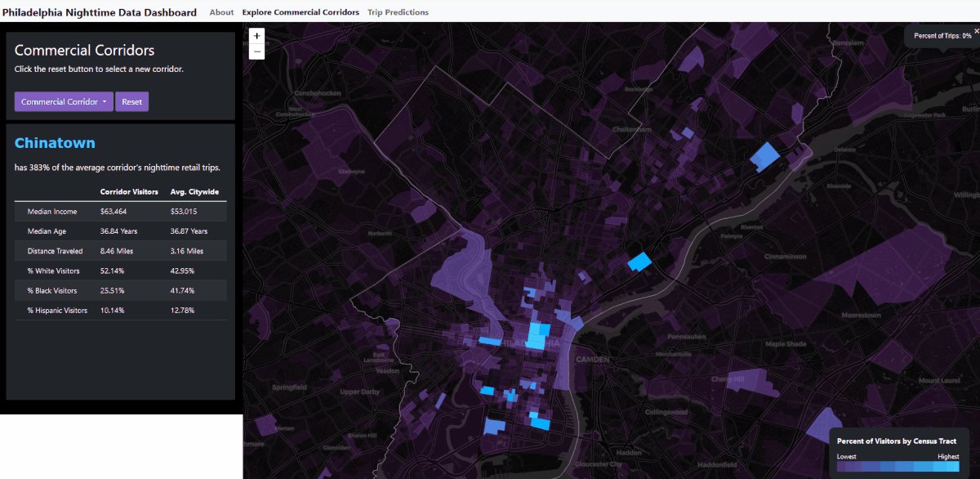Click the 8.46 Miles value
The height and width of the screenshot is (479, 980).
pyautogui.click(x=118, y=251)
